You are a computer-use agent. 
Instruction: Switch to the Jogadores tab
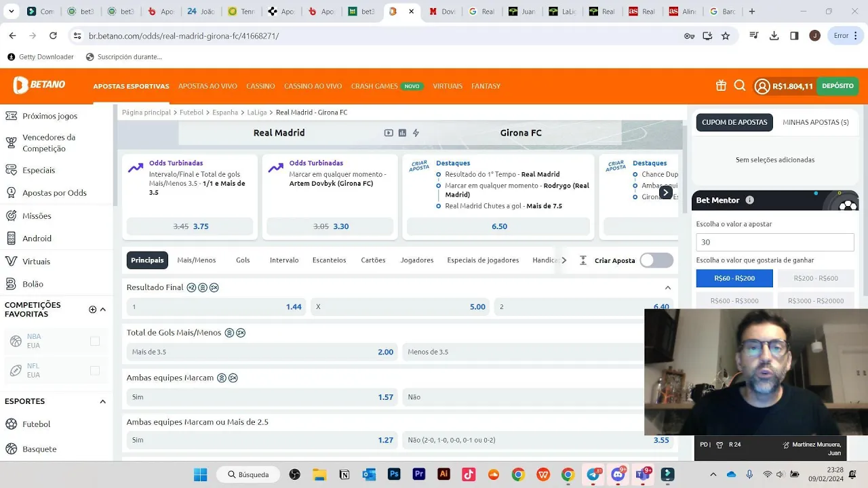tap(417, 260)
